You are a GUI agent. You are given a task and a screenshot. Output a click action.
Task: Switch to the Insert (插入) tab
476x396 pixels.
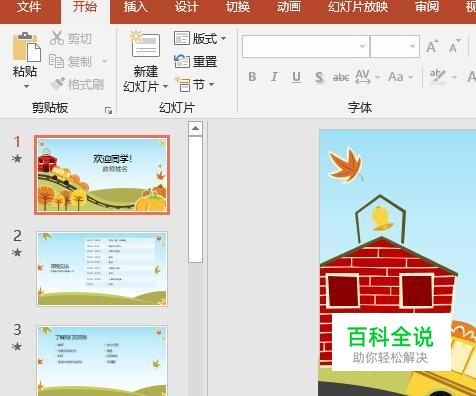point(135,7)
